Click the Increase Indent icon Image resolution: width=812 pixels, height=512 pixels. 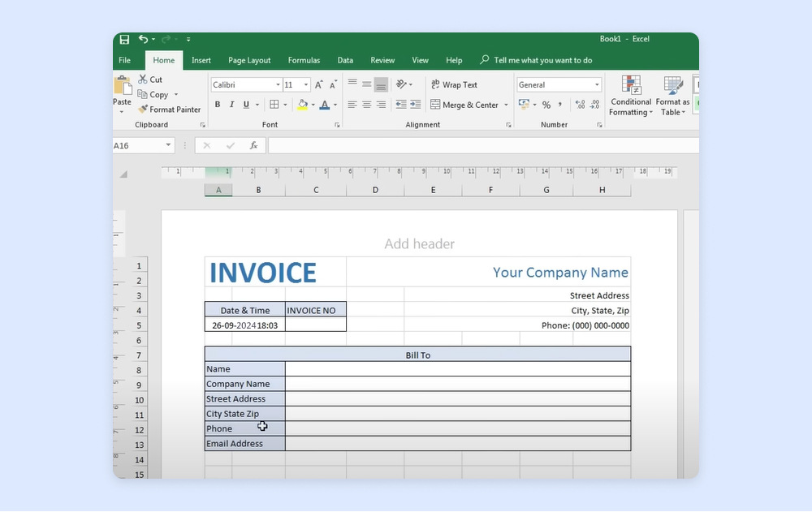coord(413,104)
